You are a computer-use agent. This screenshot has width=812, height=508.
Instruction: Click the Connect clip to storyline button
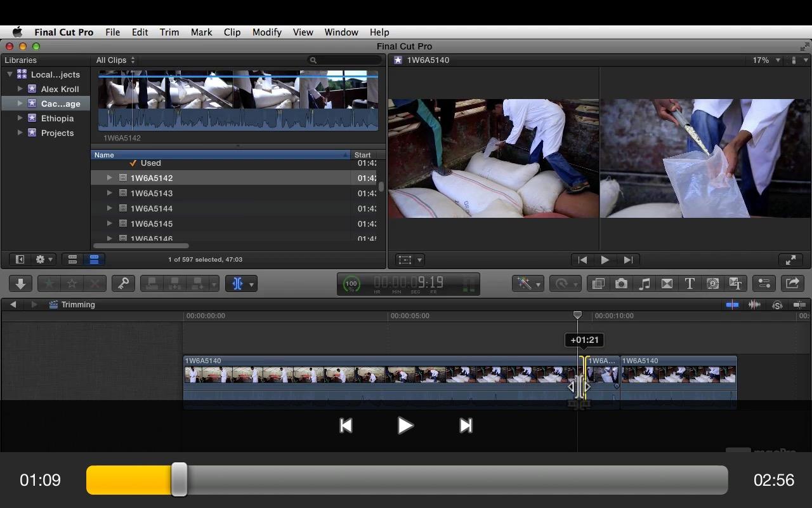(x=152, y=284)
